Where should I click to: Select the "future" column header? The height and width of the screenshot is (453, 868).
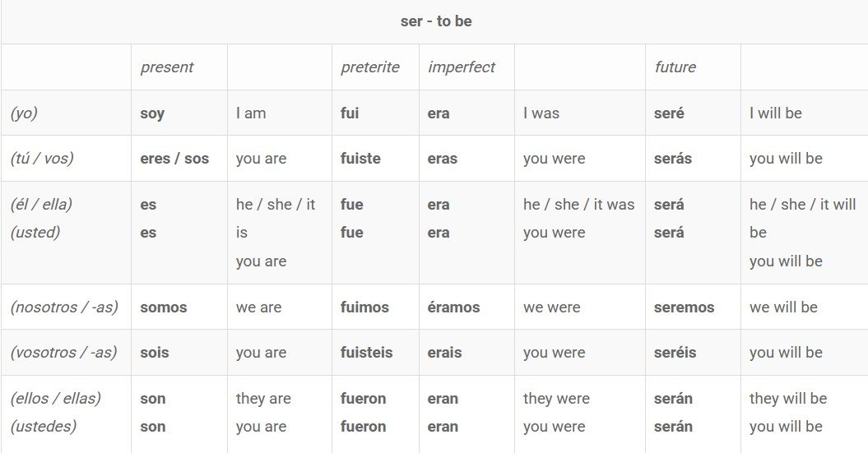tap(675, 67)
